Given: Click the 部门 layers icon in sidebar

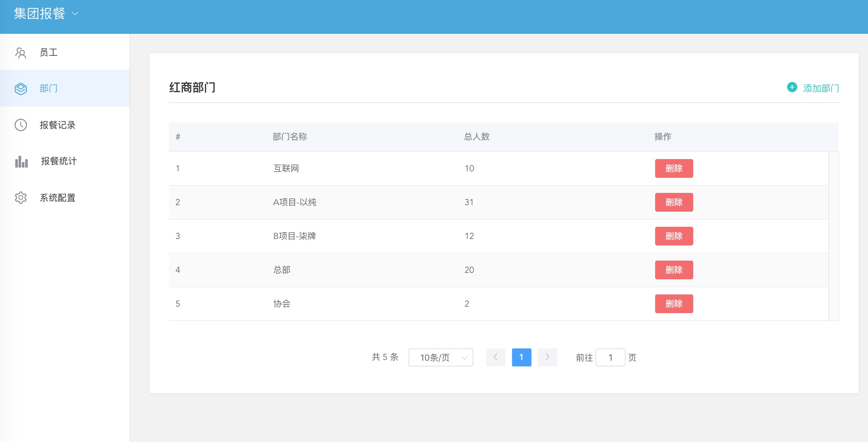Looking at the screenshot, I should click(x=20, y=89).
